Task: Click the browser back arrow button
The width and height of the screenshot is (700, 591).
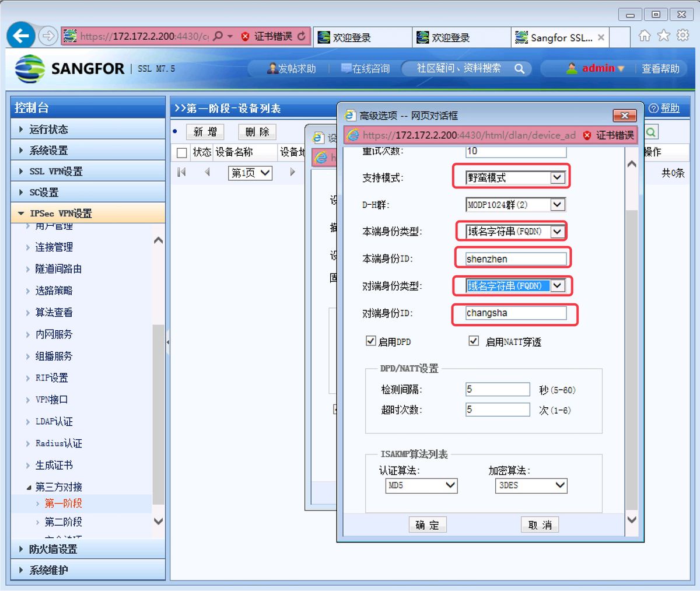Action: point(21,36)
